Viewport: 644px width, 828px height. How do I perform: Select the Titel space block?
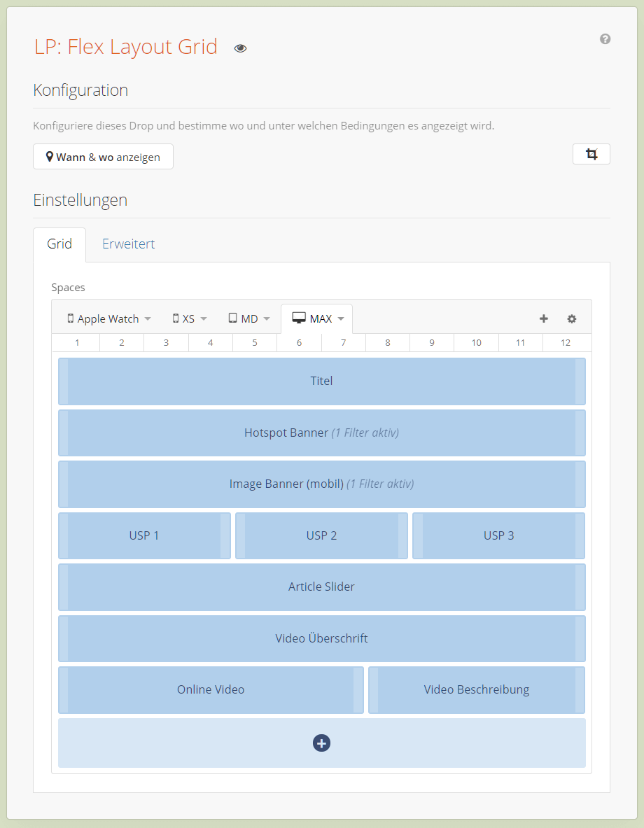pyautogui.click(x=322, y=381)
